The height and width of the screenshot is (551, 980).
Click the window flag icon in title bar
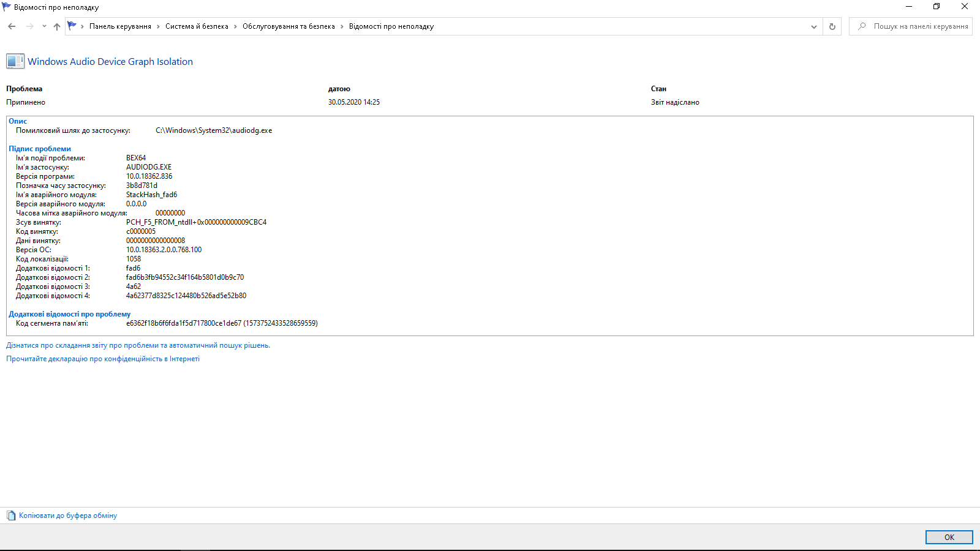[x=6, y=7]
